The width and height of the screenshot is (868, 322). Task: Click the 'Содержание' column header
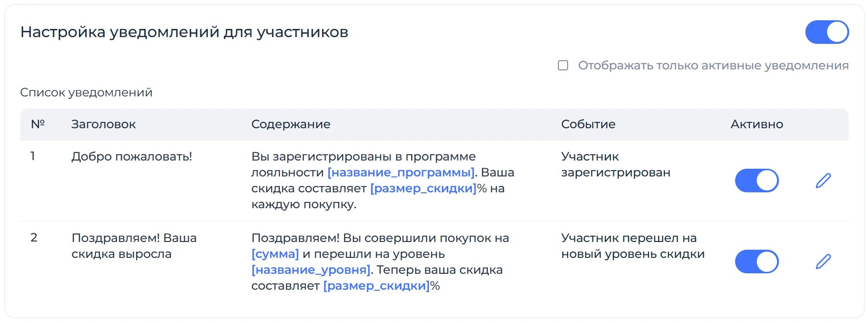(x=291, y=124)
